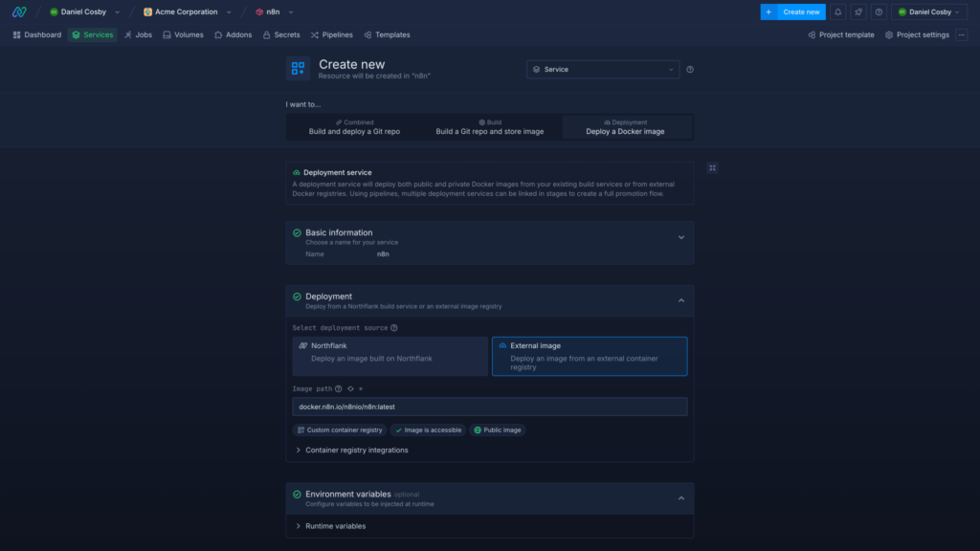
Task: Go to the Jobs tab
Action: tap(138, 34)
